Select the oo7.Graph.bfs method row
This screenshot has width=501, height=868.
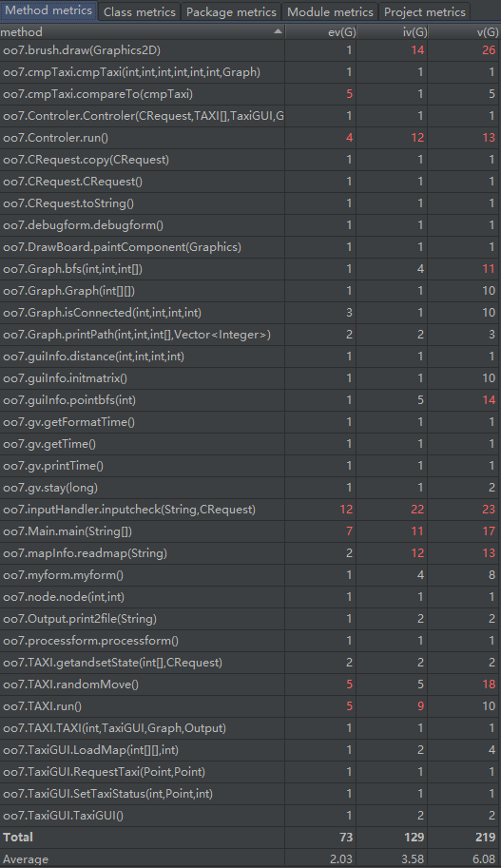point(250,269)
